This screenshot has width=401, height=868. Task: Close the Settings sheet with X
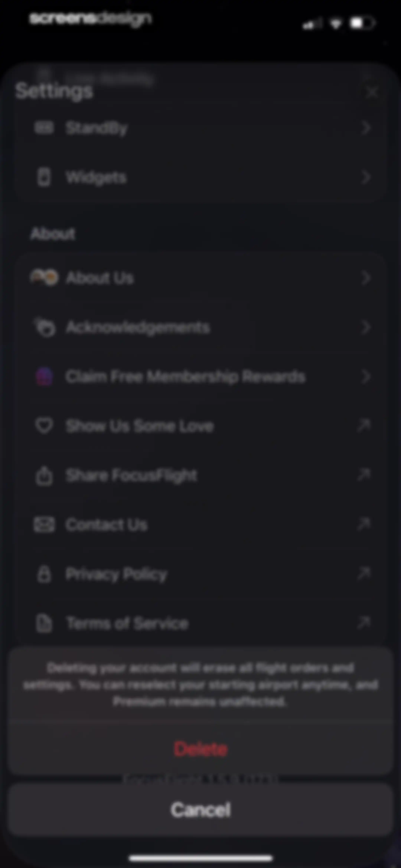372,92
